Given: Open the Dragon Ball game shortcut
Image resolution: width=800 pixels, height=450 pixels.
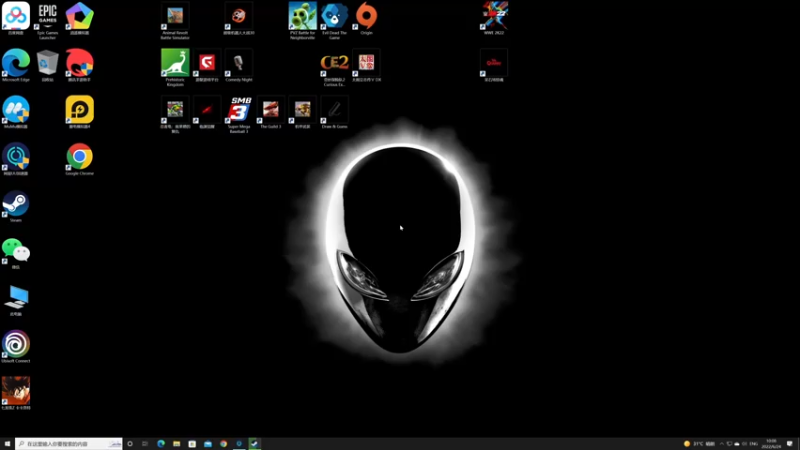Looking at the screenshot, I should (16, 393).
